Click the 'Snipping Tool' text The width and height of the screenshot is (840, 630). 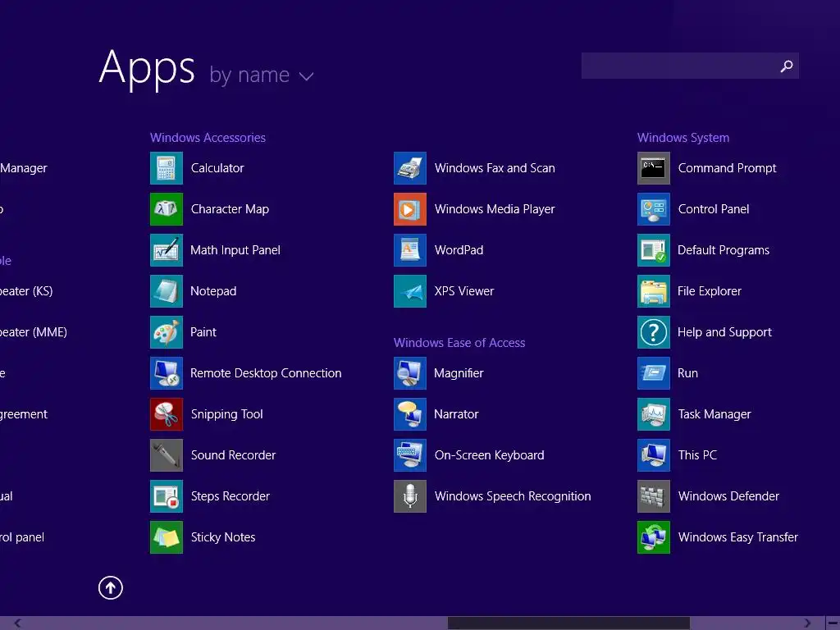[x=226, y=414]
